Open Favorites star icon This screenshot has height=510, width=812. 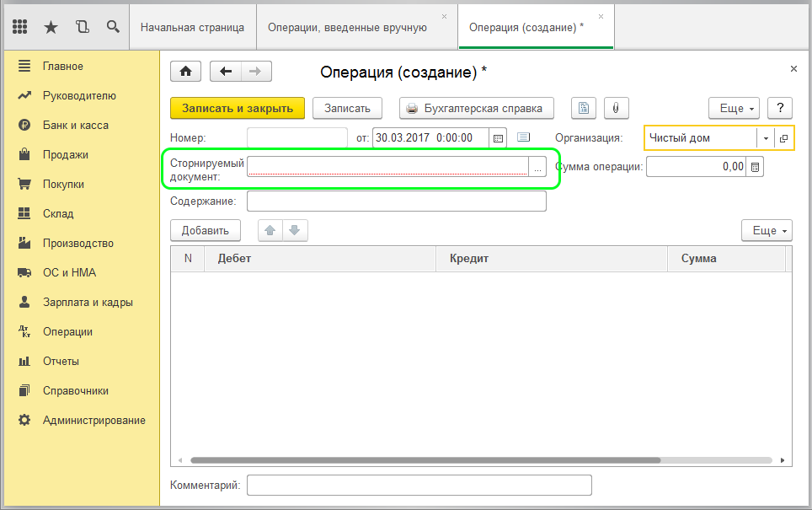coord(51,27)
